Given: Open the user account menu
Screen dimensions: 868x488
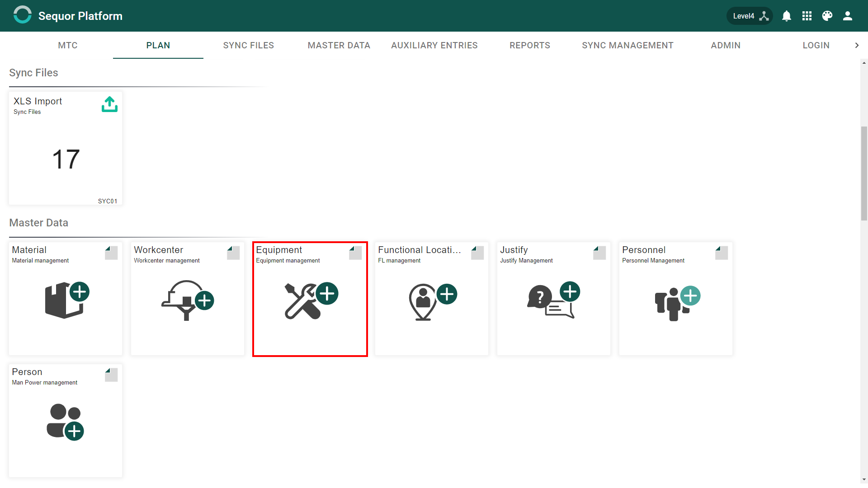Looking at the screenshot, I should (x=848, y=16).
